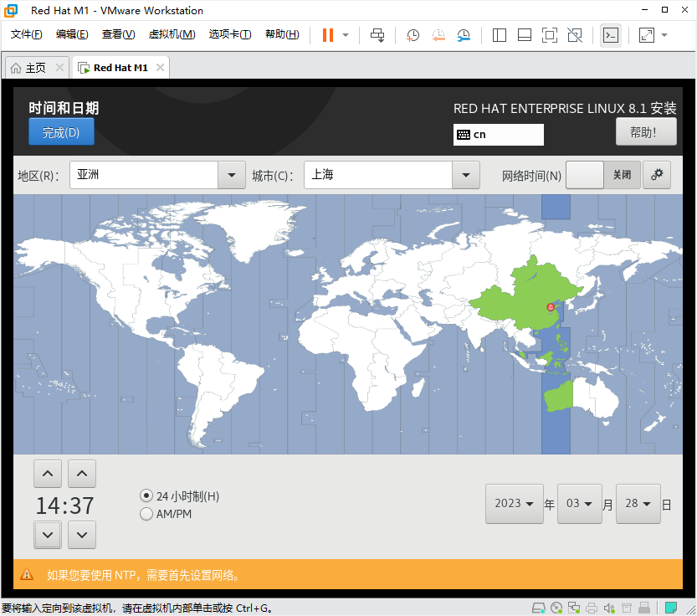
Task: Enter full screen mode
Action: pos(550,35)
